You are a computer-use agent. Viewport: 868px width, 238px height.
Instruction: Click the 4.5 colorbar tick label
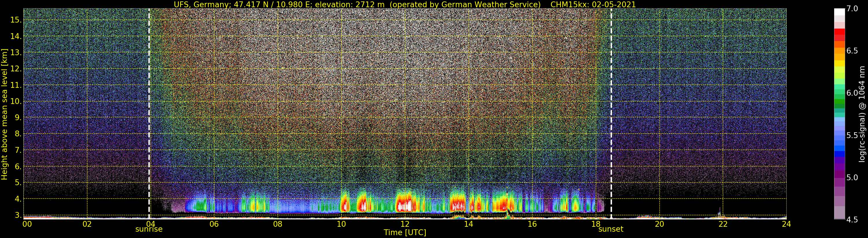tap(852, 220)
